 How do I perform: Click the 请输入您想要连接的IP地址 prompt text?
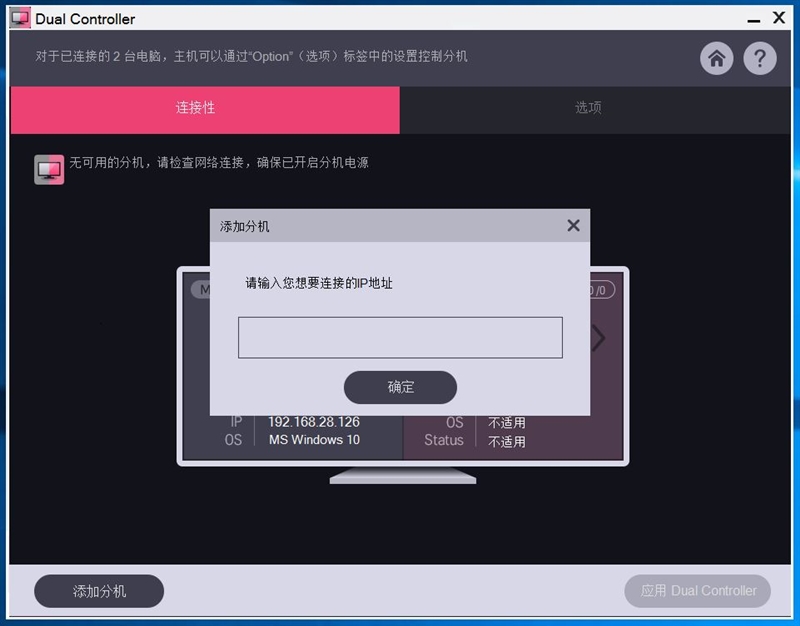tap(319, 283)
